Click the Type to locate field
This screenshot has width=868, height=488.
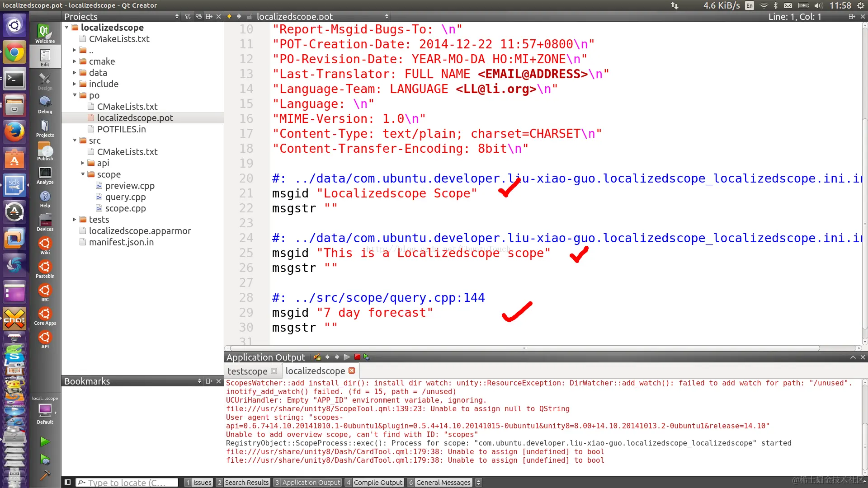click(x=127, y=482)
